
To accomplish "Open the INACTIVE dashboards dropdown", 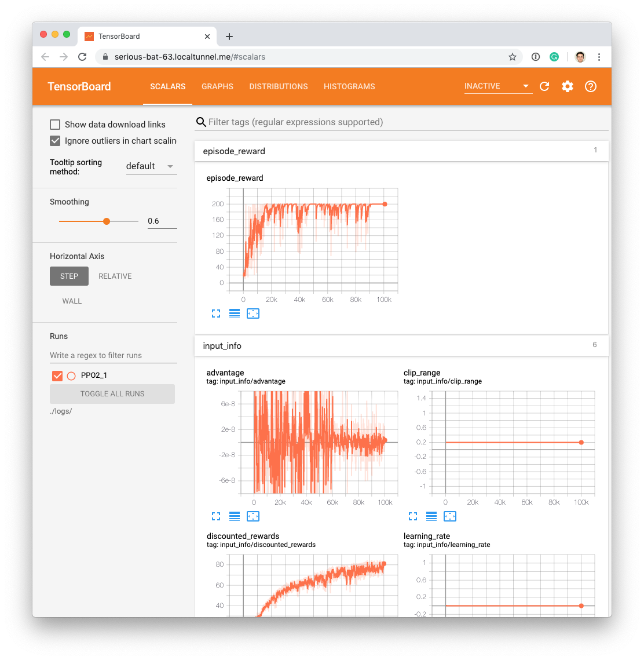I will [x=497, y=86].
